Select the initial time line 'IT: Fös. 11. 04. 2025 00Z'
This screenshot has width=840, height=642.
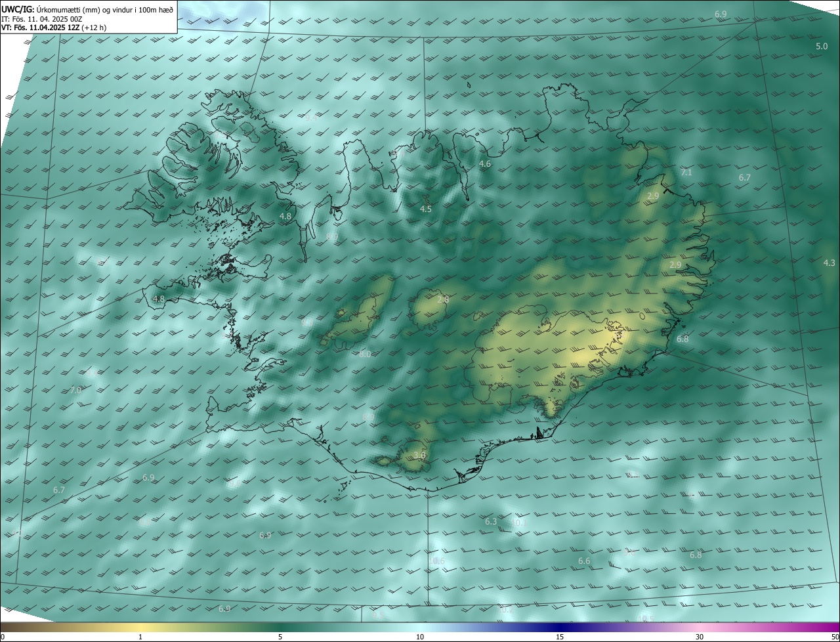(41, 19)
